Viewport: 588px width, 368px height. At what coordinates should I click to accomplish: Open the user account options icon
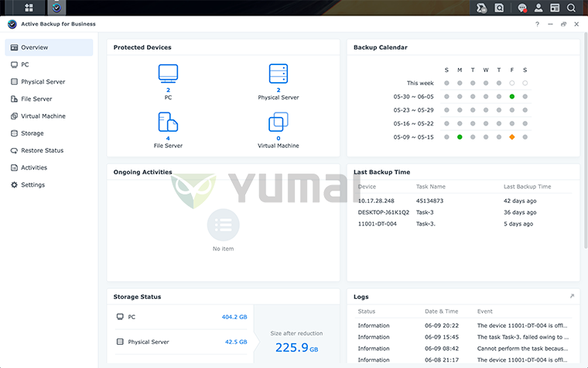point(538,8)
